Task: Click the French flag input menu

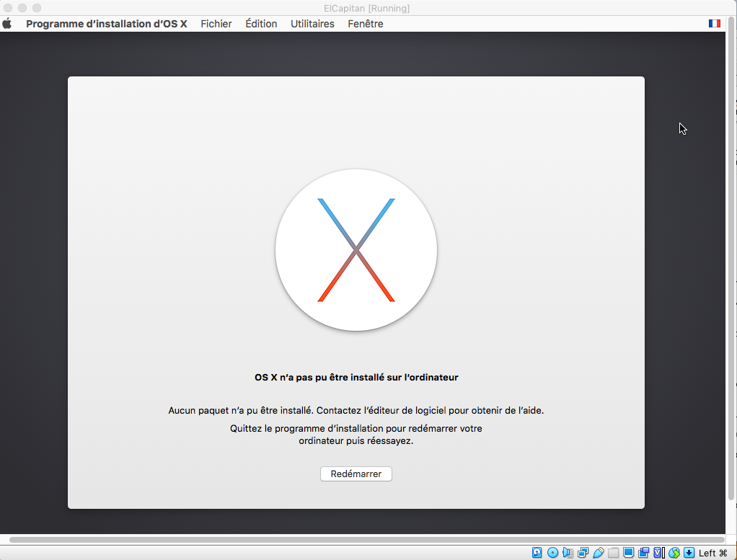Action: coord(715,24)
